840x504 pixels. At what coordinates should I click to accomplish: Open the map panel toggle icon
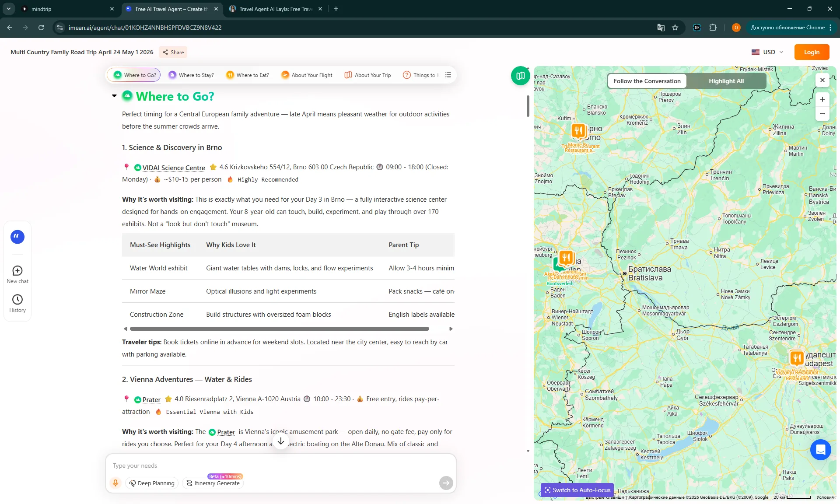pyautogui.click(x=520, y=76)
